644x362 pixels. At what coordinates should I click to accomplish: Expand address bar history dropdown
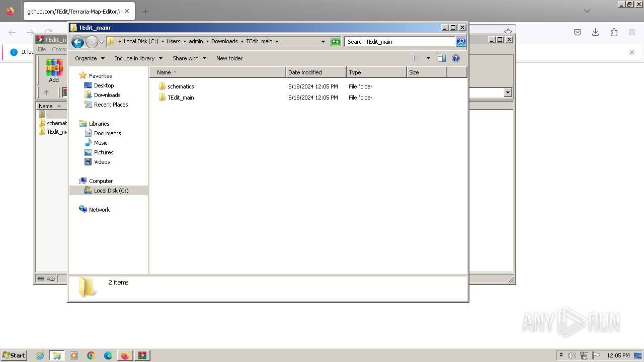323,42
